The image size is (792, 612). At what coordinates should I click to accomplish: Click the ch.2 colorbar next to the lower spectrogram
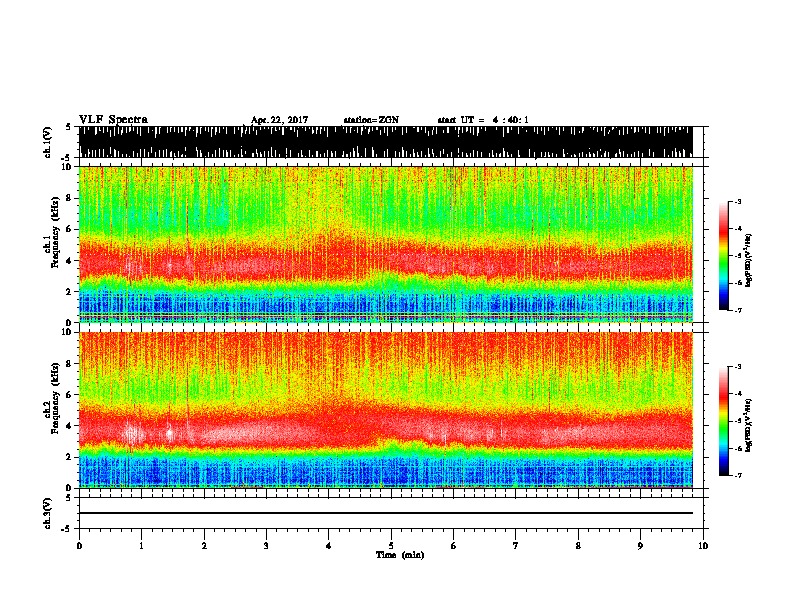(x=723, y=421)
